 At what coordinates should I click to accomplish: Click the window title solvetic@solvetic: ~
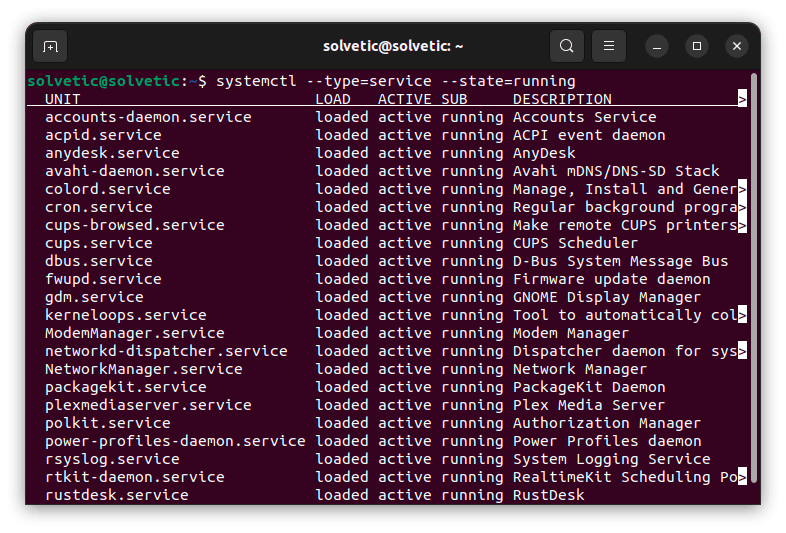click(x=393, y=46)
